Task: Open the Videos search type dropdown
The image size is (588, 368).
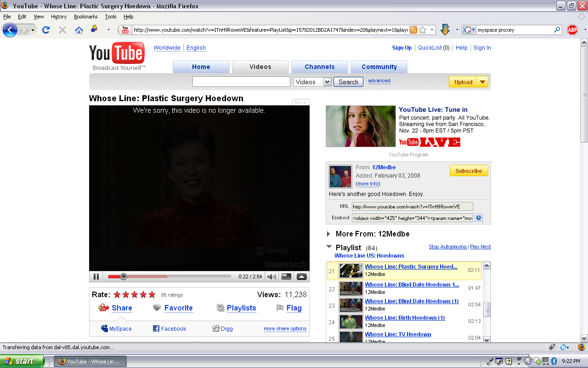Action: coord(312,82)
